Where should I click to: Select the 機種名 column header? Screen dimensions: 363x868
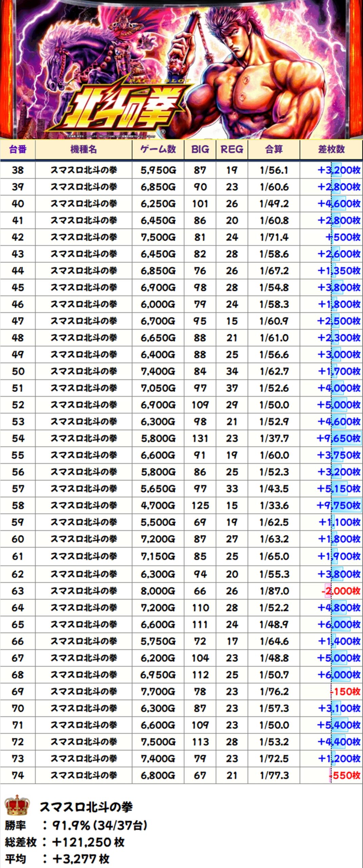click(x=83, y=149)
